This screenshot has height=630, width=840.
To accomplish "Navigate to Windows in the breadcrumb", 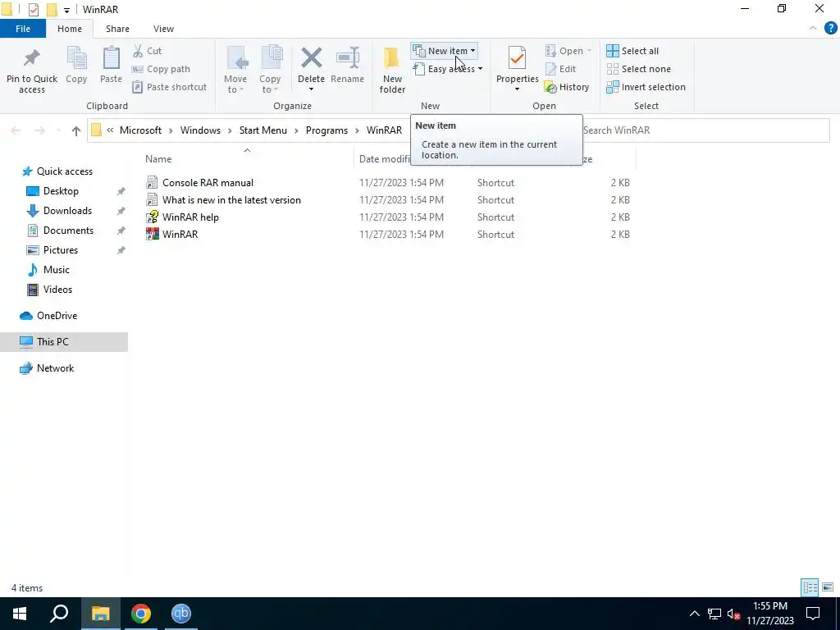I will [200, 130].
